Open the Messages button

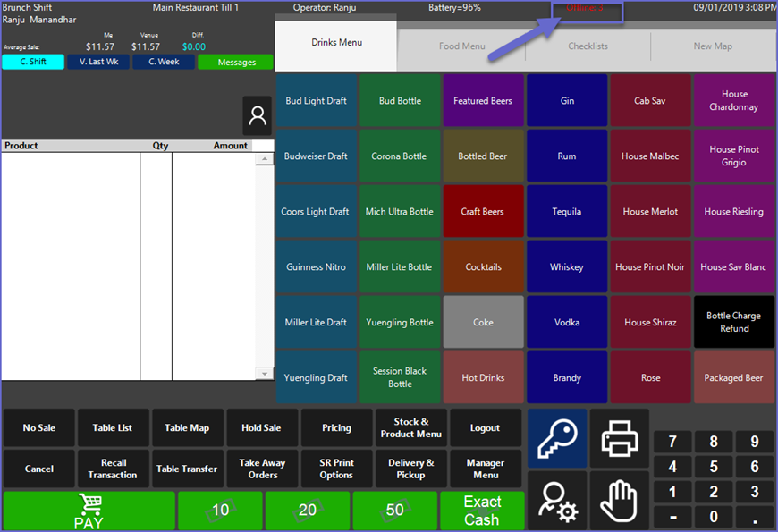tap(235, 63)
